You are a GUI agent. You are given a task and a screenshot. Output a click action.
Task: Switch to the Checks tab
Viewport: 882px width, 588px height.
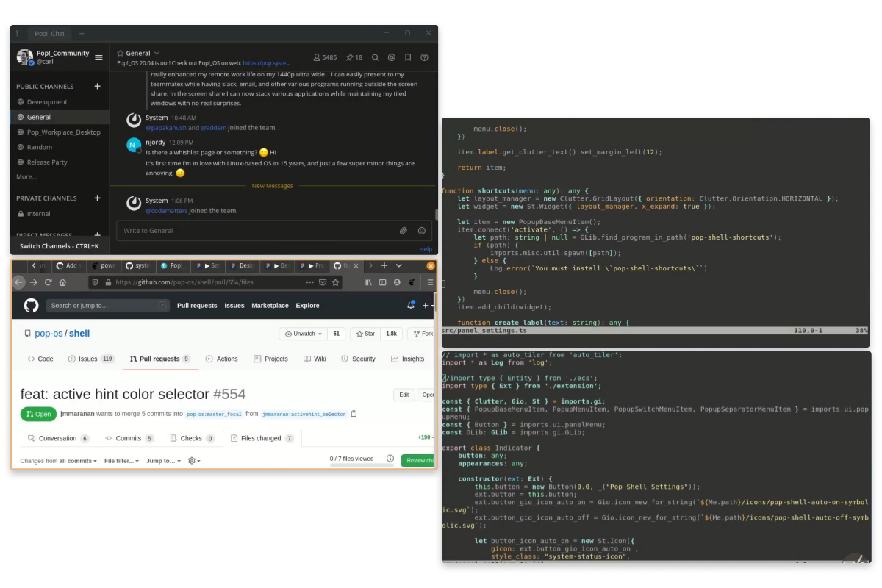click(192, 438)
